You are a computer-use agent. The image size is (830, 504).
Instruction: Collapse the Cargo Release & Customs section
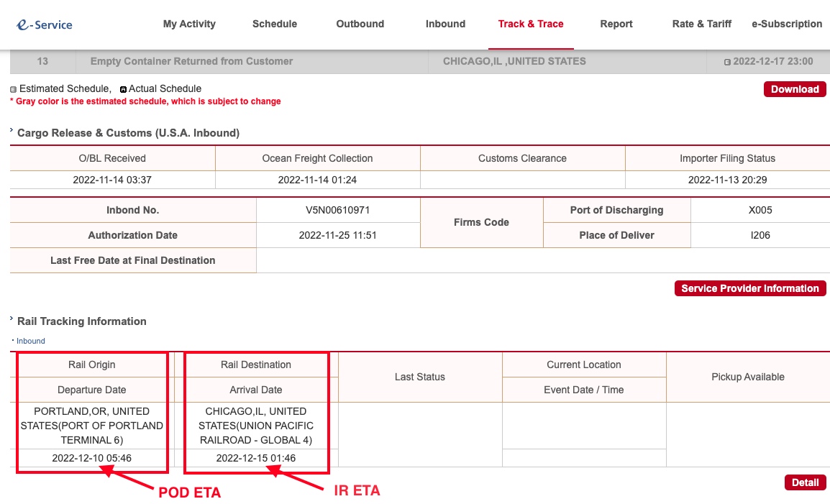pyautogui.click(x=12, y=132)
